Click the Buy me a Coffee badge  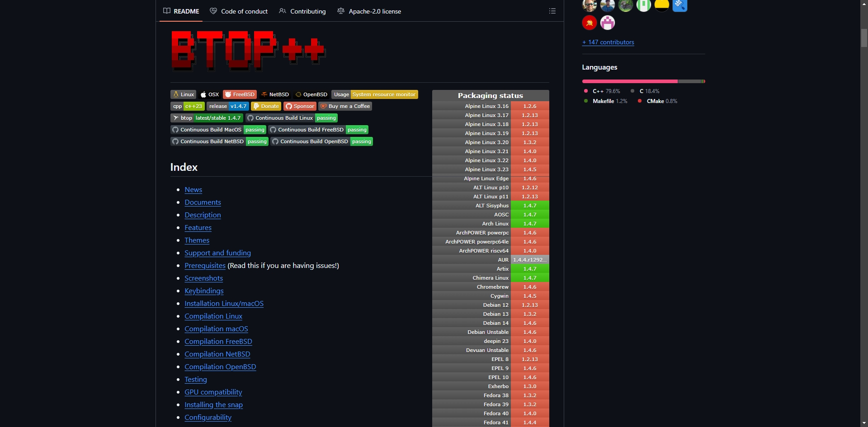tap(345, 106)
